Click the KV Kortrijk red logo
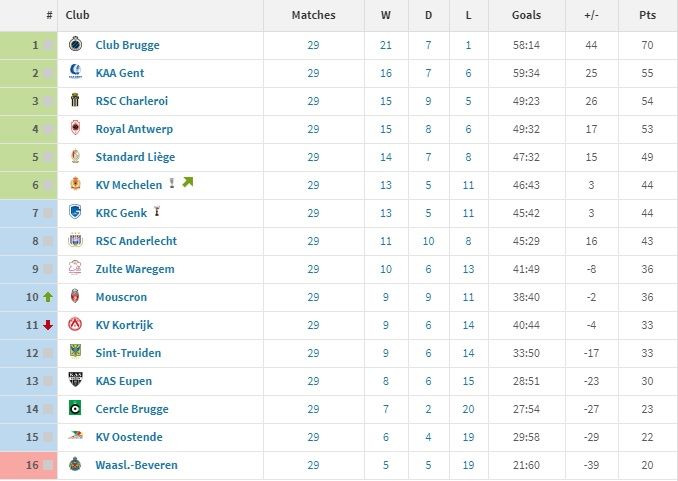 coord(75,324)
